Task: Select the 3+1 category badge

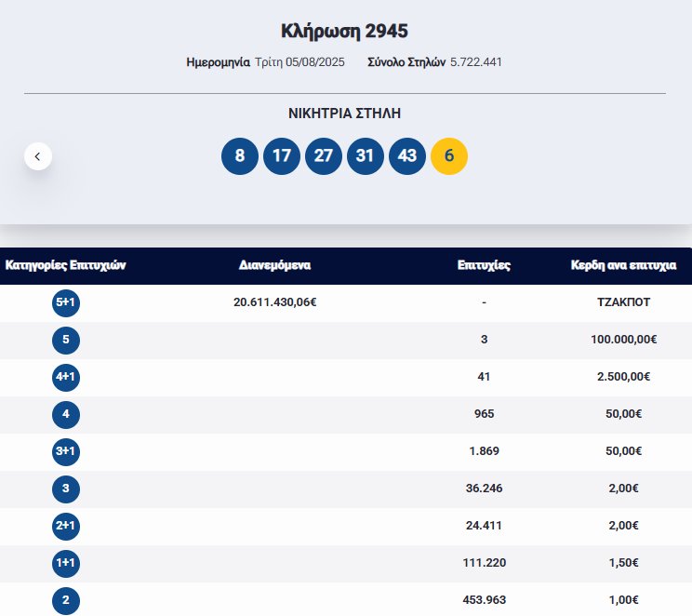Action: click(x=66, y=451)
